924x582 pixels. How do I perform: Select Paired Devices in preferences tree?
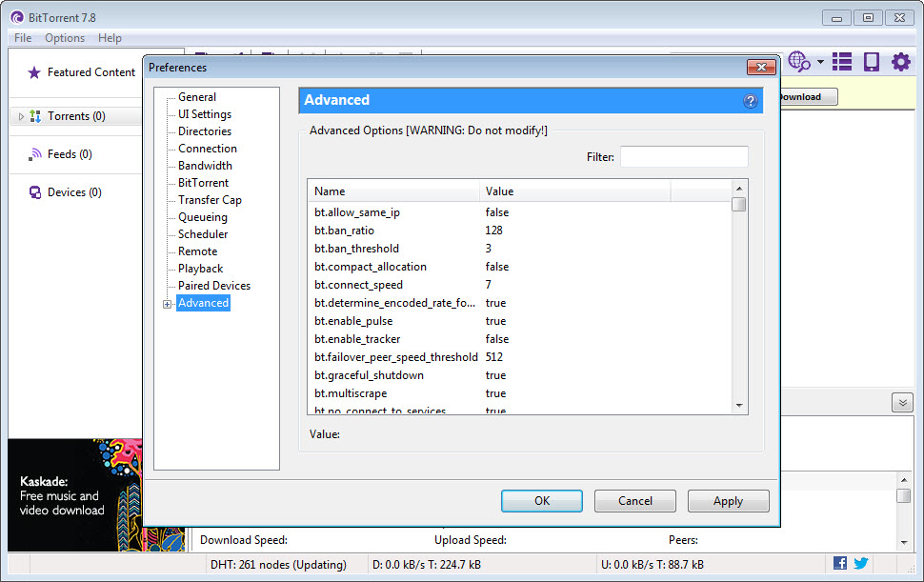[214, 285]
